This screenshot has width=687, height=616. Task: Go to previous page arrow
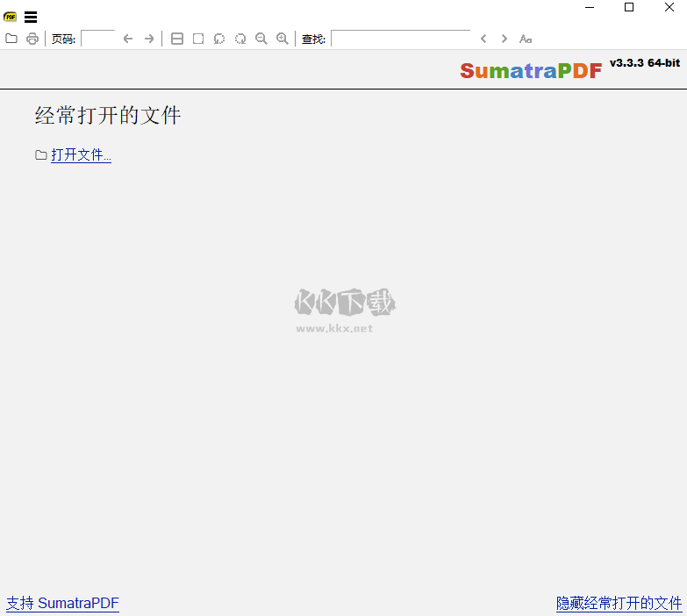tap(128, 39)
